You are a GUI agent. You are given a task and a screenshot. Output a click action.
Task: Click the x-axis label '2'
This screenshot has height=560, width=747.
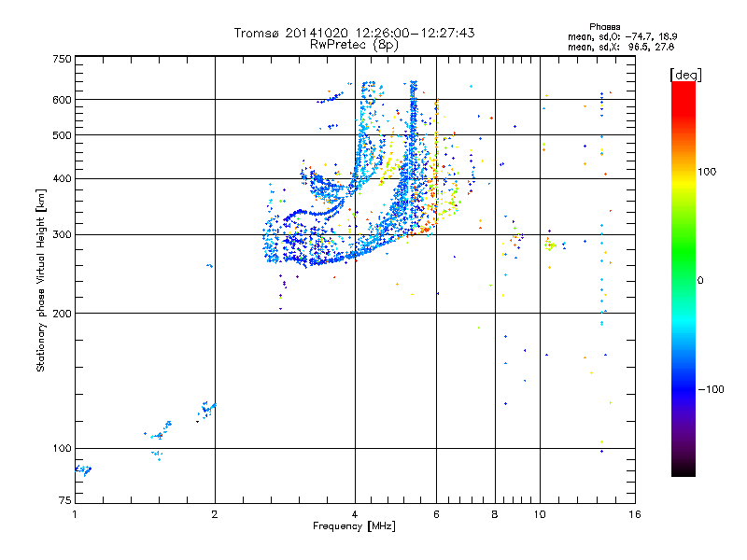(x=215, y=514)
